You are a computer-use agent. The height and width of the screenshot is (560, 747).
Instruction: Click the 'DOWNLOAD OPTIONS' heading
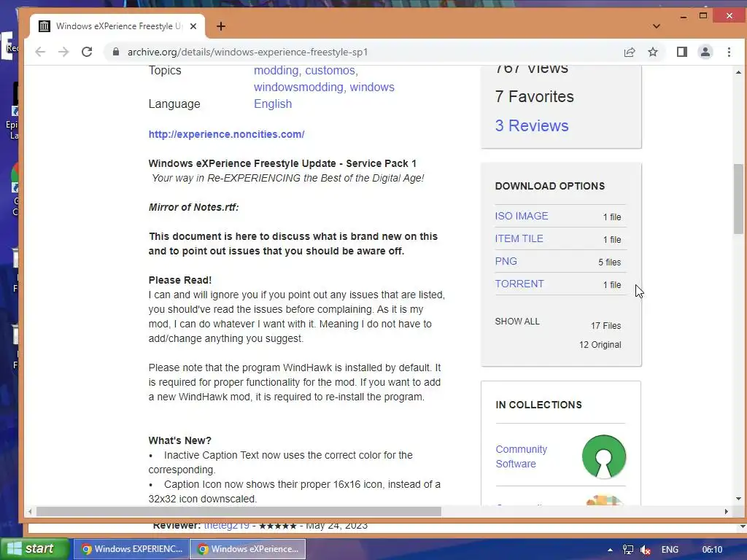pyautogui.click(x=550, y=186)
